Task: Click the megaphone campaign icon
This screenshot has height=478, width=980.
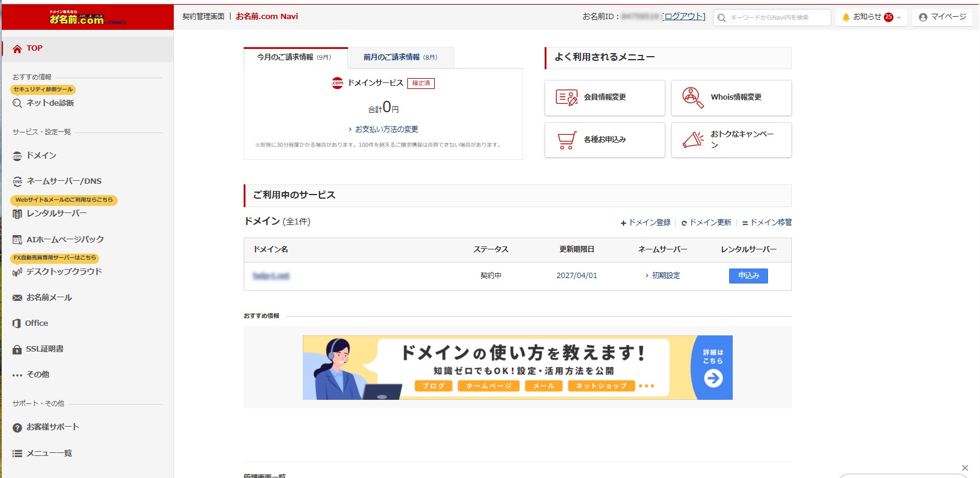Action: point(693,140)
